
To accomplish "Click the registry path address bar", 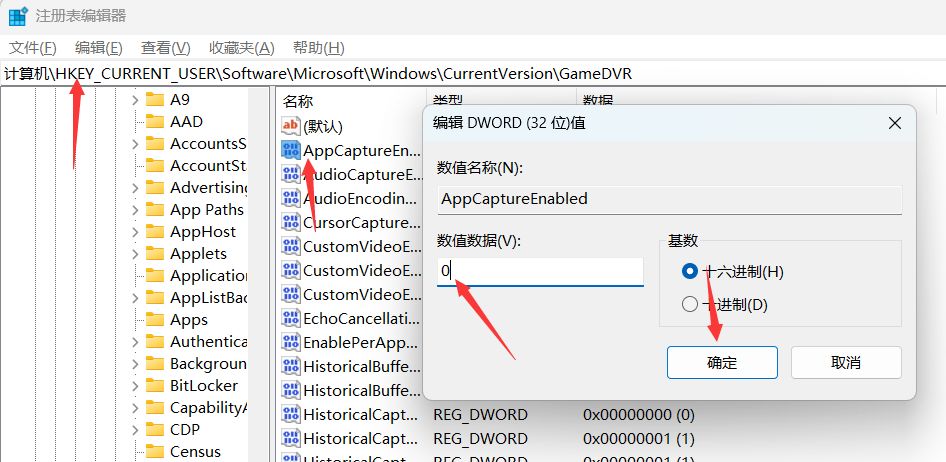I will (x=473, y=74).
